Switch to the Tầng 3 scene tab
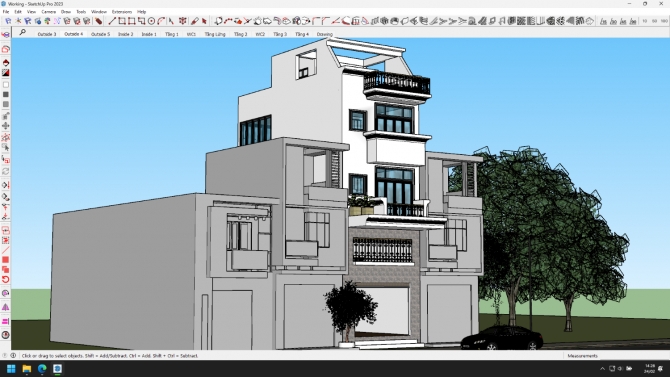The height and width of the screenshot is (377, 670). tap(280, 34)
